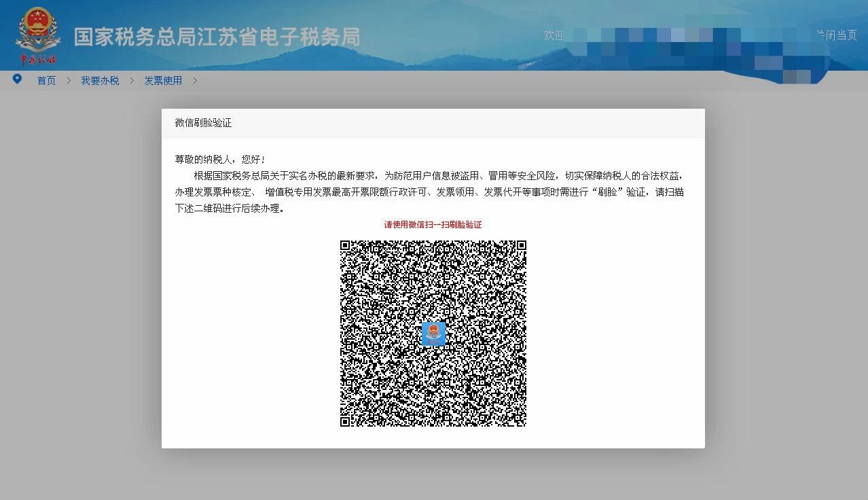
Task: Click the 国家税务总局江苏省电子税务局 site title
Action: pos(217,37)
